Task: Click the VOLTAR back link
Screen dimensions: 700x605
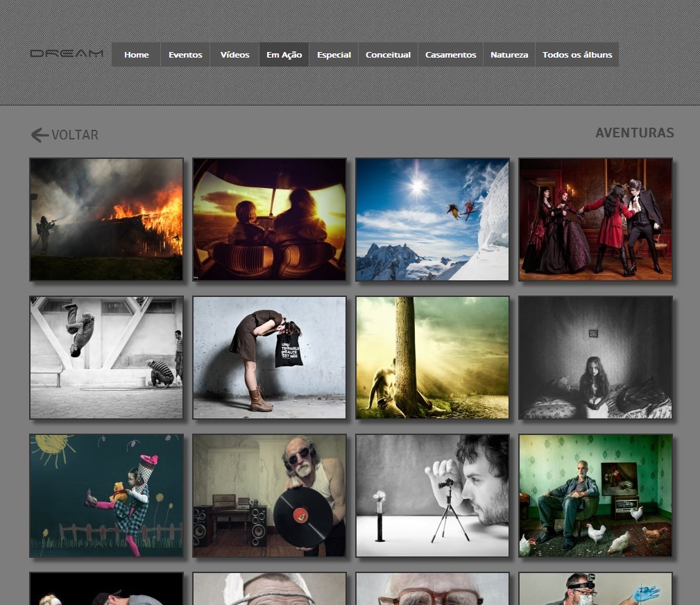Action: point(74,135)
